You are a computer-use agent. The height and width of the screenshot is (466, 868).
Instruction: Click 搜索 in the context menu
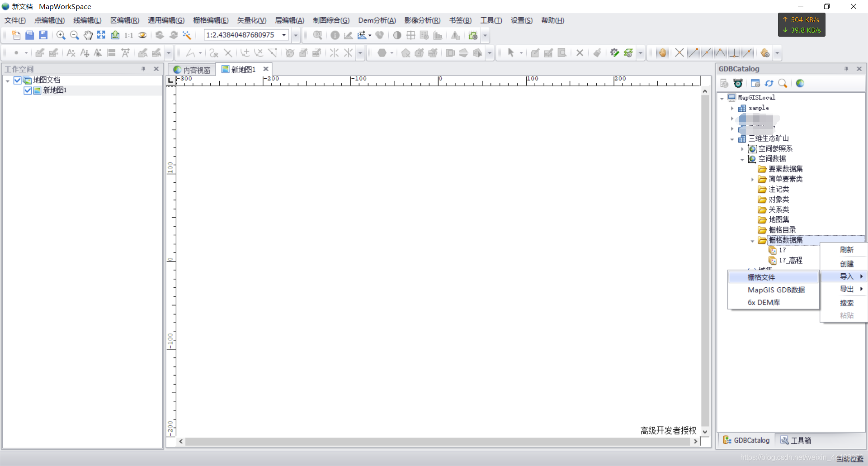pyautogui.click(x=844, y=303)
